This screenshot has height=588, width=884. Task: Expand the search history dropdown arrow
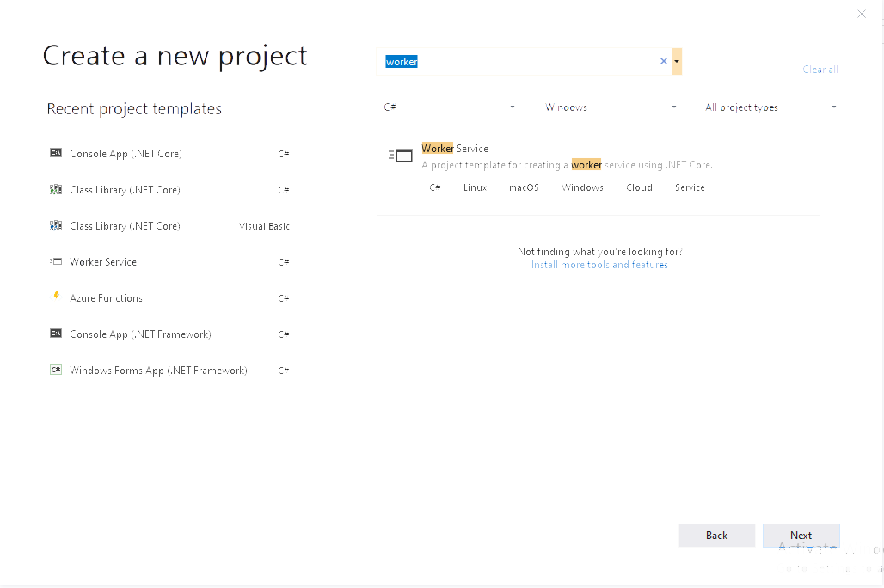[676, 60]
